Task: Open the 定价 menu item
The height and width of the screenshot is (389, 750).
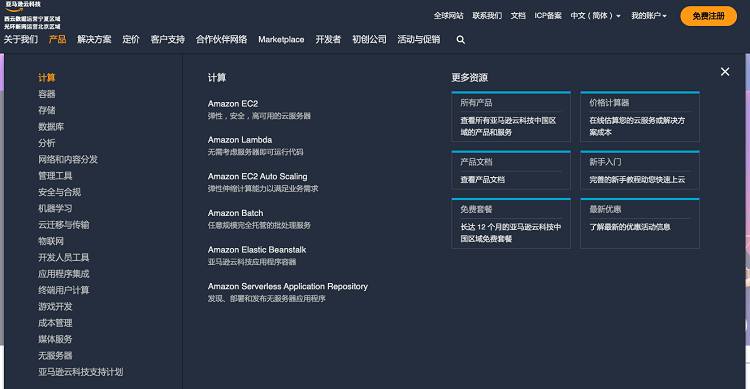Action: 131,39
